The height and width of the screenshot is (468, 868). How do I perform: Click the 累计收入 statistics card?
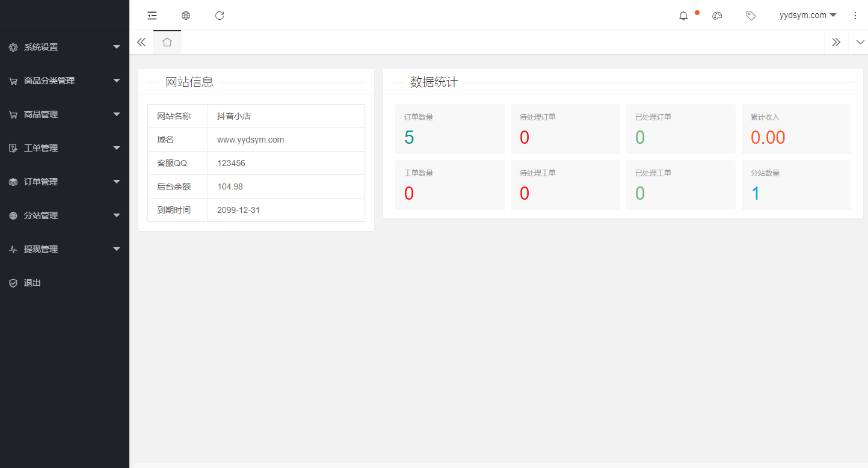click(796, 129)
